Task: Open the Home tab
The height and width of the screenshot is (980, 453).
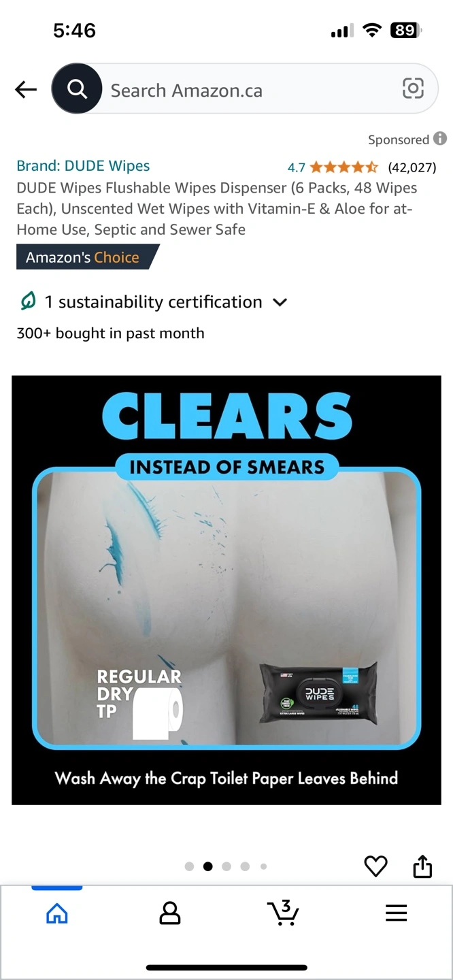Action: 57,913
